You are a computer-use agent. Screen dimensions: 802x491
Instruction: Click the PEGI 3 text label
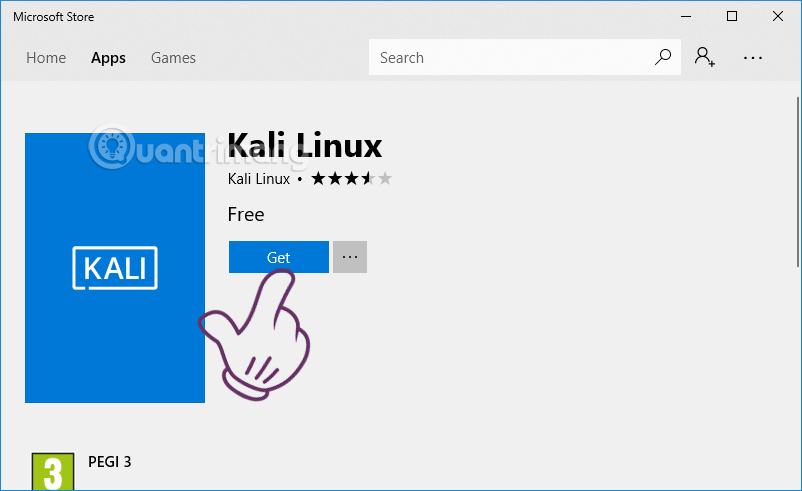tap(109, 462)
